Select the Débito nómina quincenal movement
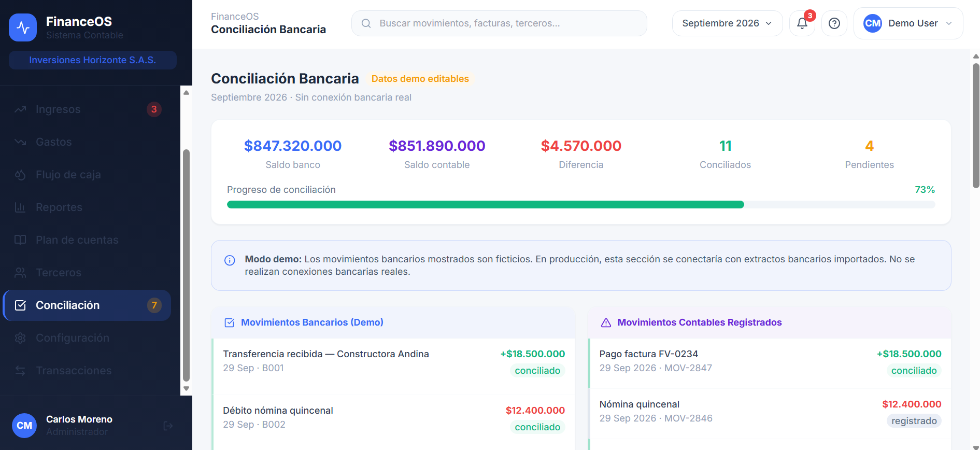Image resolution: width=980 pixels, height=450 pixels. coord(394,422)
